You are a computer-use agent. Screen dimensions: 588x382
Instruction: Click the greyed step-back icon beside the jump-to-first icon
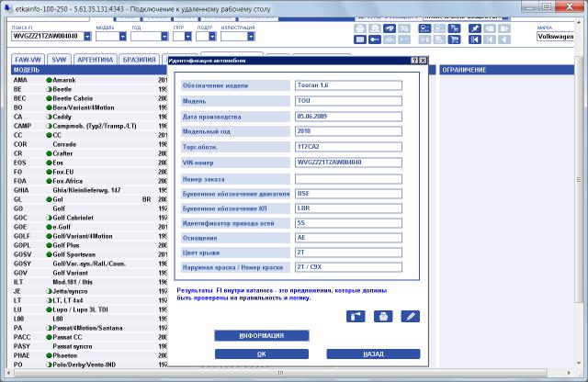coord(490,39)
